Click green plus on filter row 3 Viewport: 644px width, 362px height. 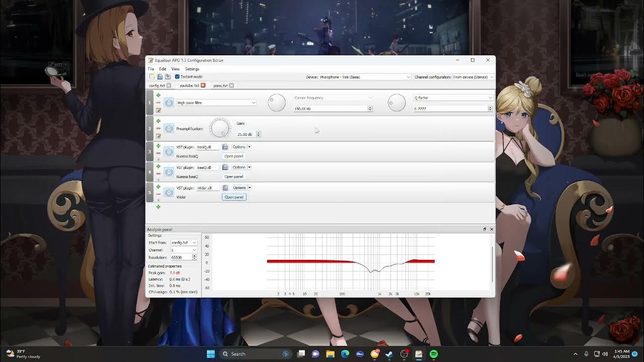[158, 146]
